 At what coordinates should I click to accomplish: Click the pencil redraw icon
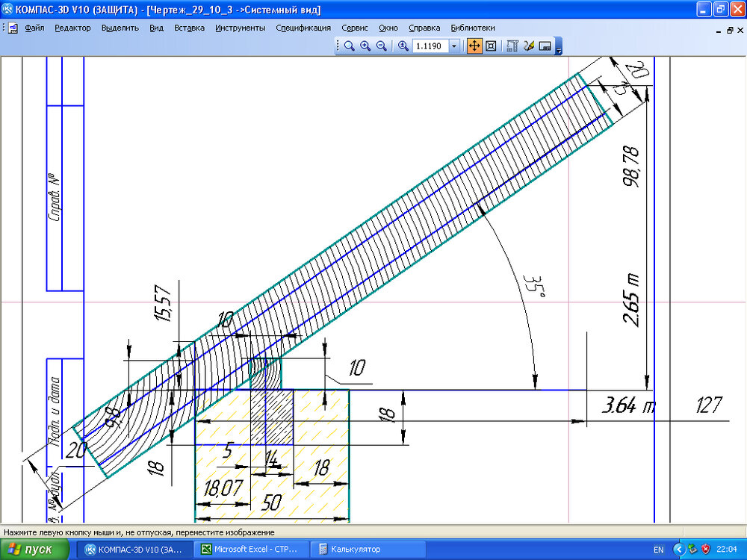coord(528,46)
